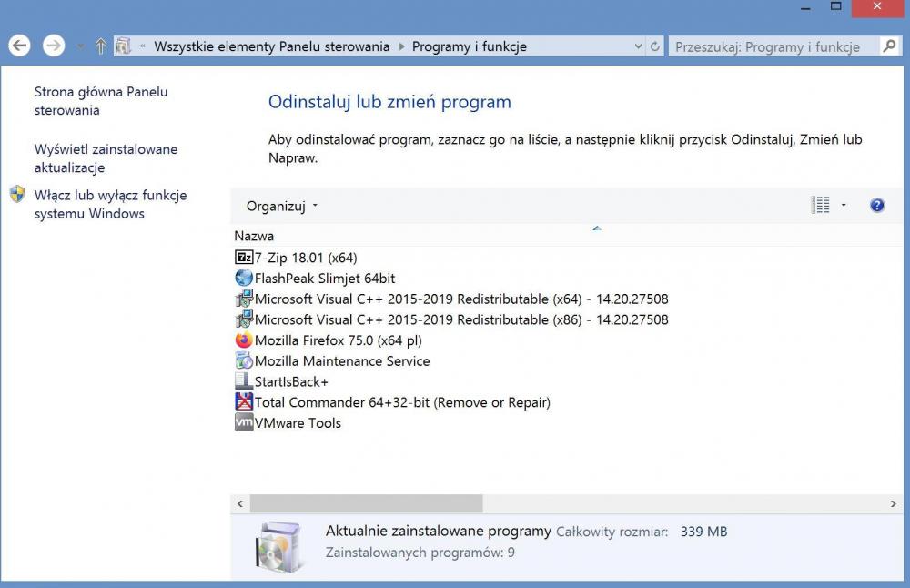This screenshot has width=910, height=588.
Task: Click 'Wszystkie elementy Panelu sterowania' breadcrumb
Action: (x=271, y=46)
